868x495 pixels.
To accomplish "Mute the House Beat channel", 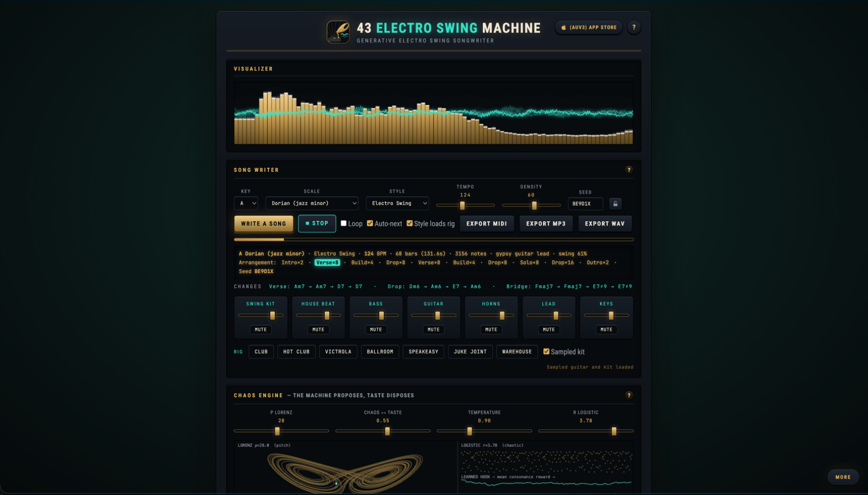I will (318, 330).
